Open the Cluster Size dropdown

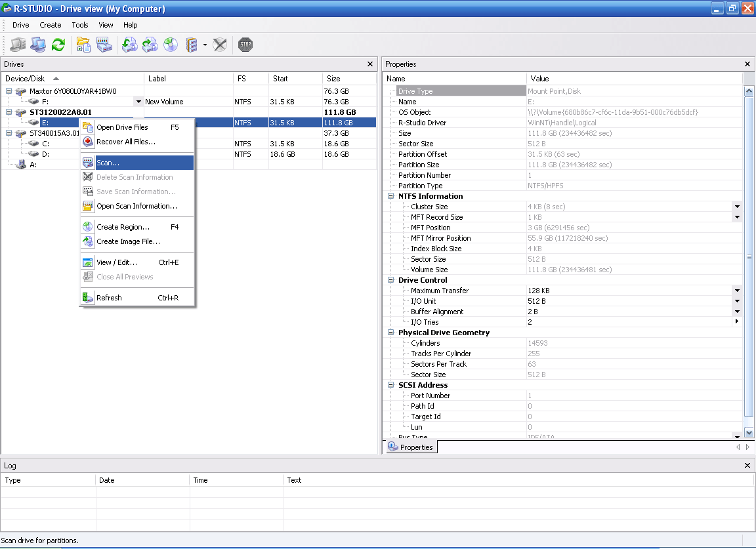coord(737,207)
